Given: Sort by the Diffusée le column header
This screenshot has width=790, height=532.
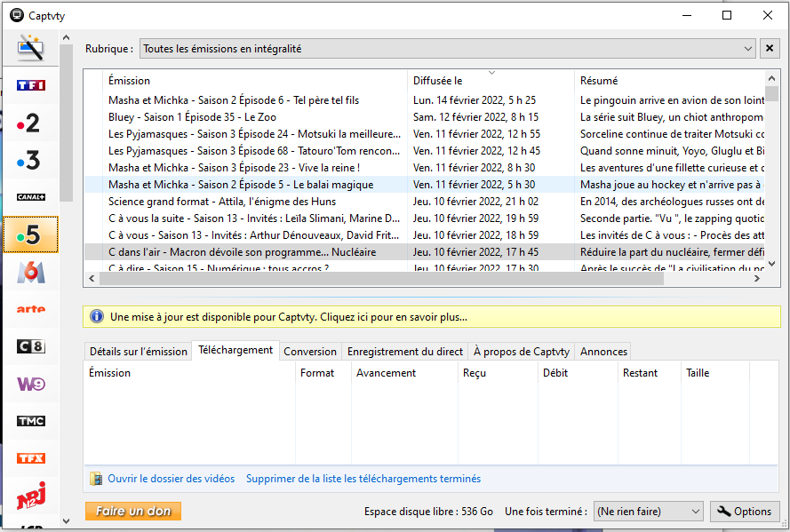Looking at the screenshot, I should [x=491, y=81].
